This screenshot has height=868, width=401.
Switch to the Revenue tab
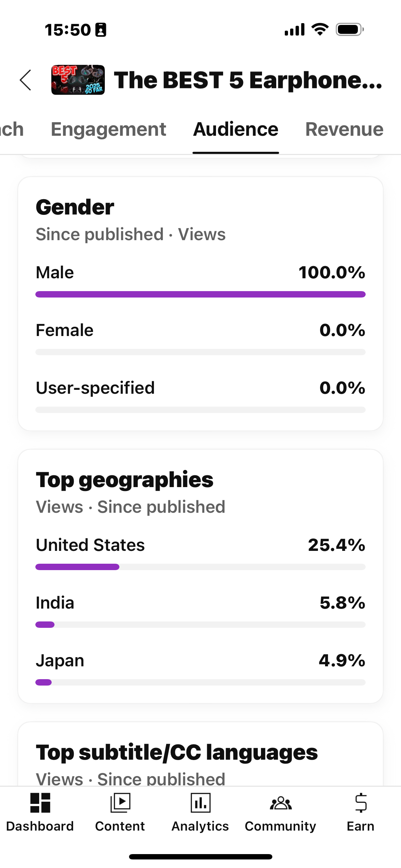344,129
